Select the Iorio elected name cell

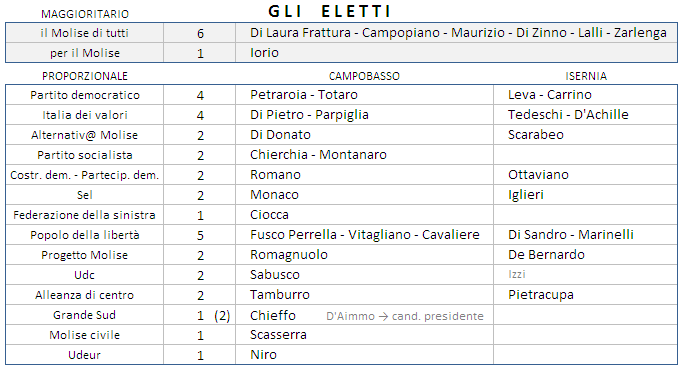click(x=456, y=53)
